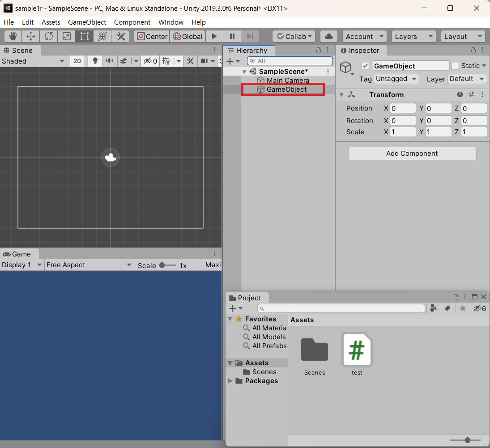Click the Add Component button

pyautogui.click(x=412, y=154)
